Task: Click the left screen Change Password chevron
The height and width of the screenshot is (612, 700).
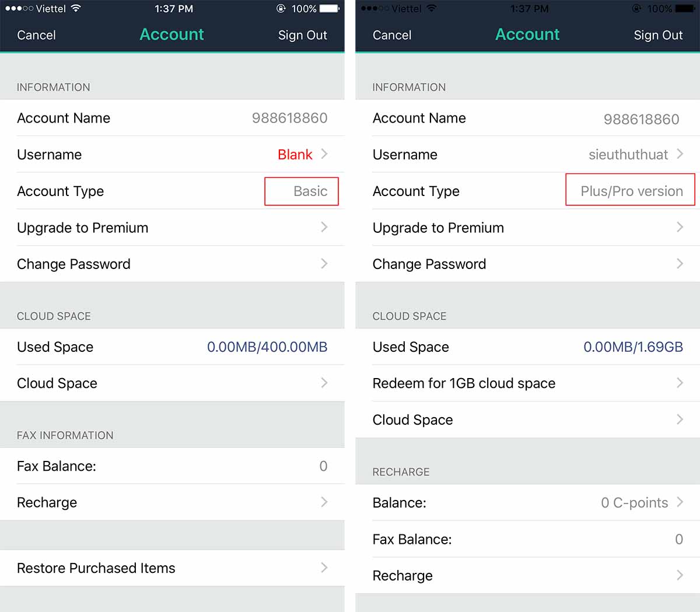Action: click(324, 264)
